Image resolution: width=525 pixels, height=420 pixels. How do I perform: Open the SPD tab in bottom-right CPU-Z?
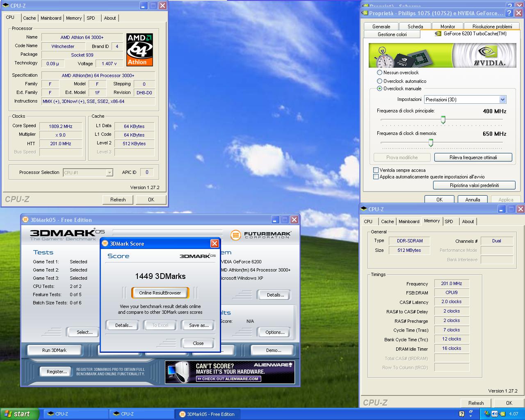point(449,221)
